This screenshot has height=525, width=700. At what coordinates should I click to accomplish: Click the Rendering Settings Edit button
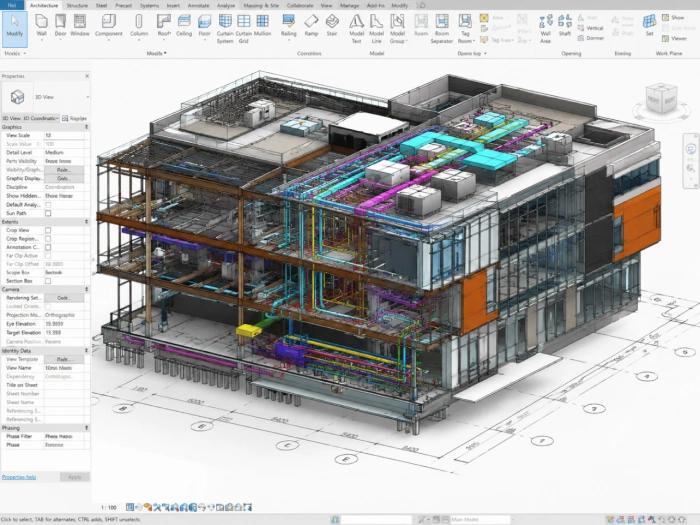(x=63, y=298)
